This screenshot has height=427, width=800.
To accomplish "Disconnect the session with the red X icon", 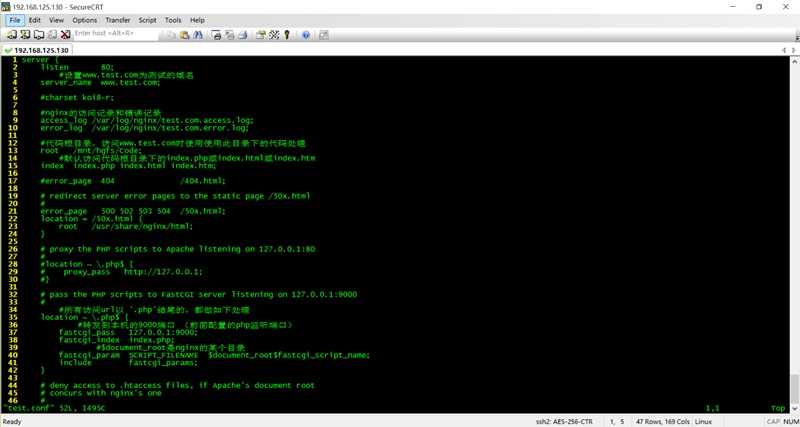I will [65, 35].
